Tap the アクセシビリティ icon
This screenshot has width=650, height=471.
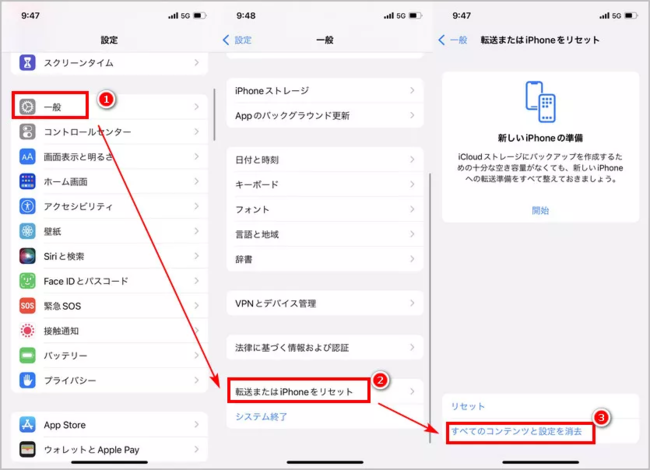[27, 206]
